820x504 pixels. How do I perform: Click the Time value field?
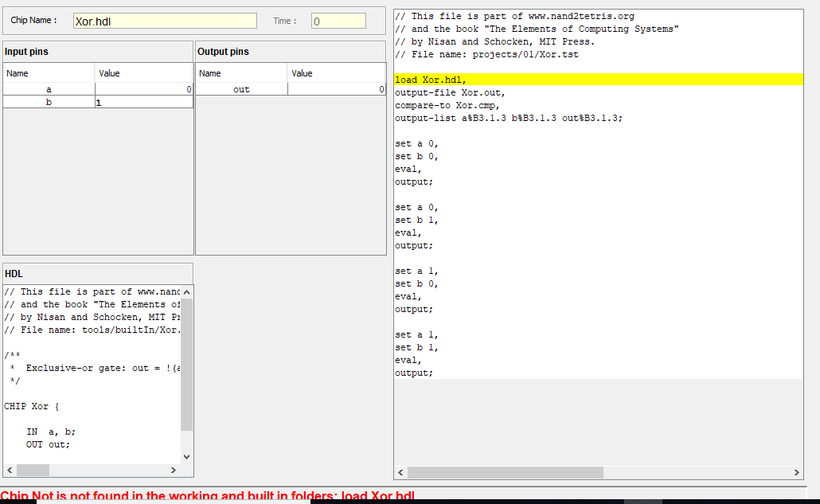[338, 21]
